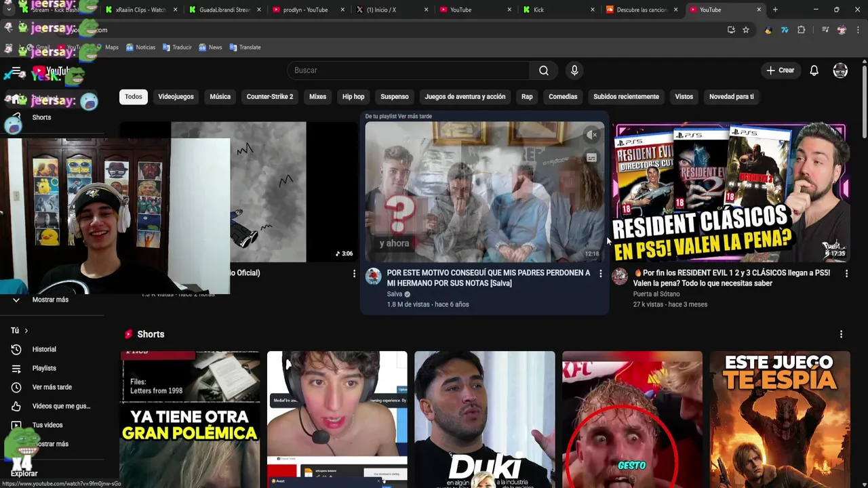Open Traducir bookmark
This screenshot has width=868, height=488.
tap(177, 47)
